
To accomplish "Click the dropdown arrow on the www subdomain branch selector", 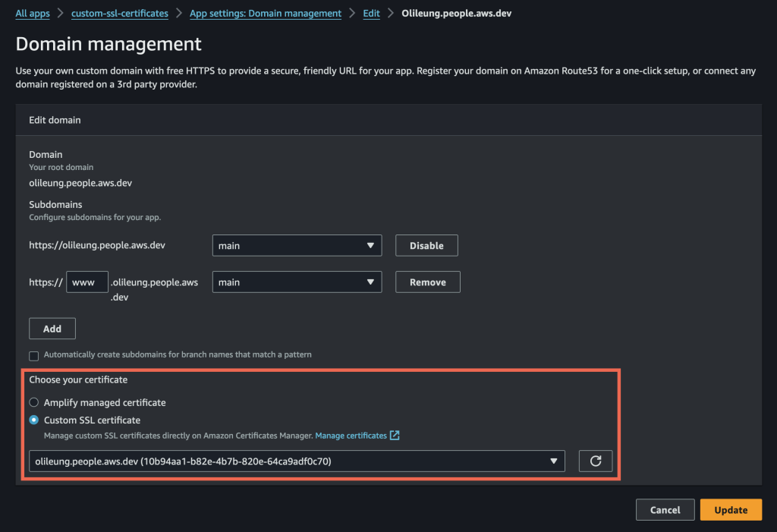I will (x=371, y=282).
